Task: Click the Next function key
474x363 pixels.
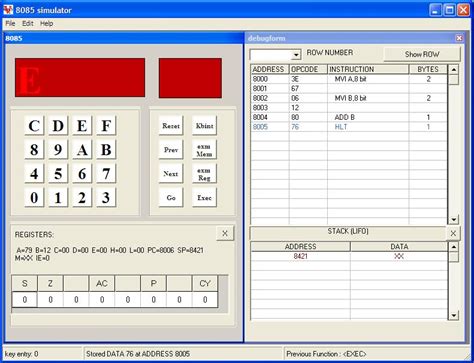Action: click(171, 174)
